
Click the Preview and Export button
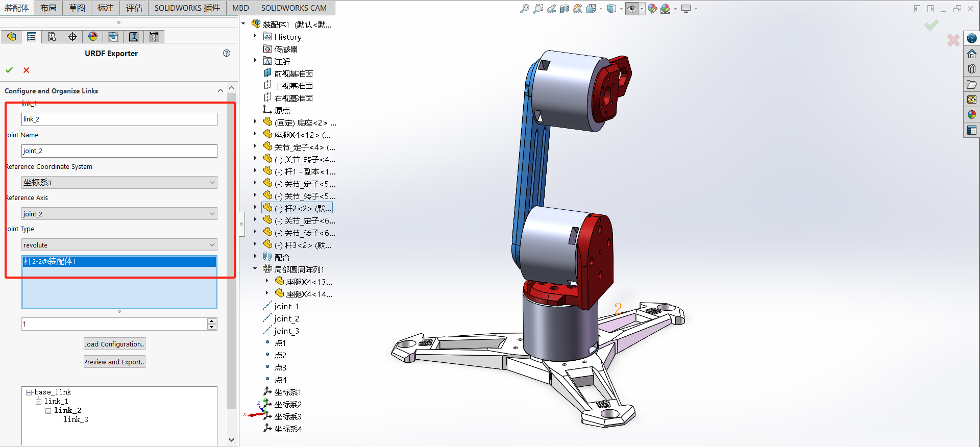pyautogui.click(x=114, y=362)
